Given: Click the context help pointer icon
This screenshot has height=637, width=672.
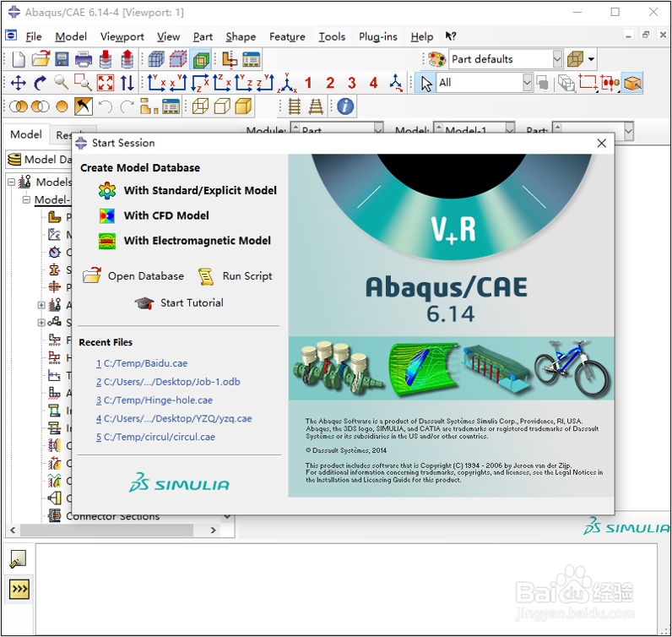Looking at the screenshot, I should (x=451, y=36).
